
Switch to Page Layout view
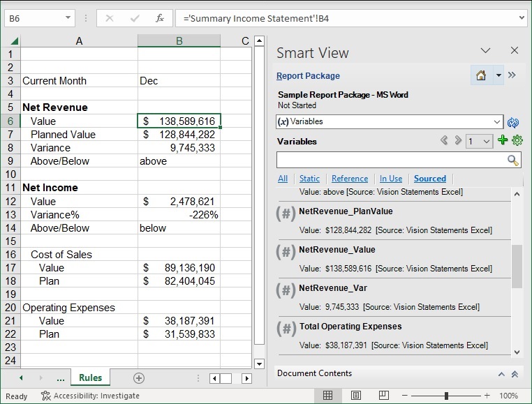click(355, 395)
